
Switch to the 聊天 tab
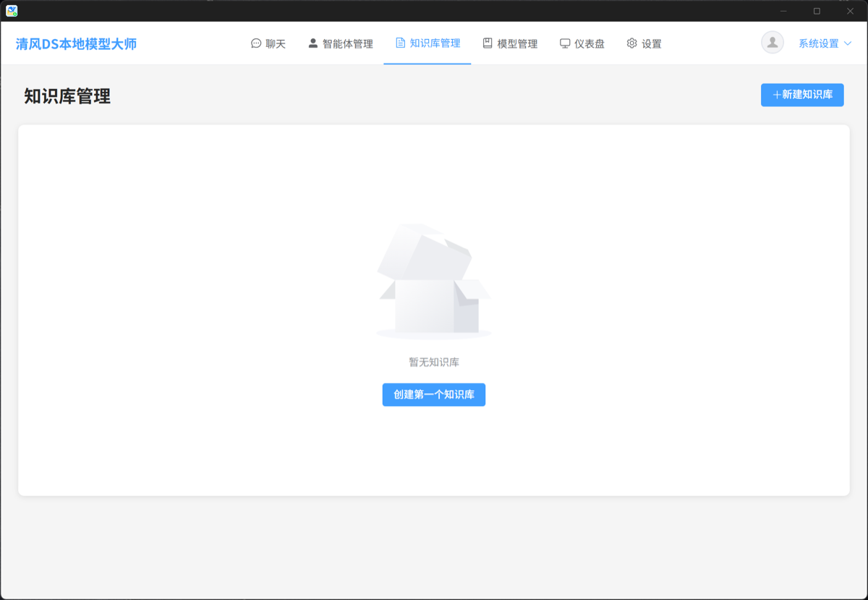(276, 43)
